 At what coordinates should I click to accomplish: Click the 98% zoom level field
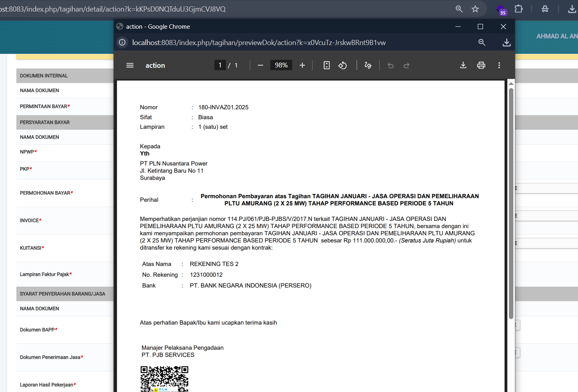(281, 65)
